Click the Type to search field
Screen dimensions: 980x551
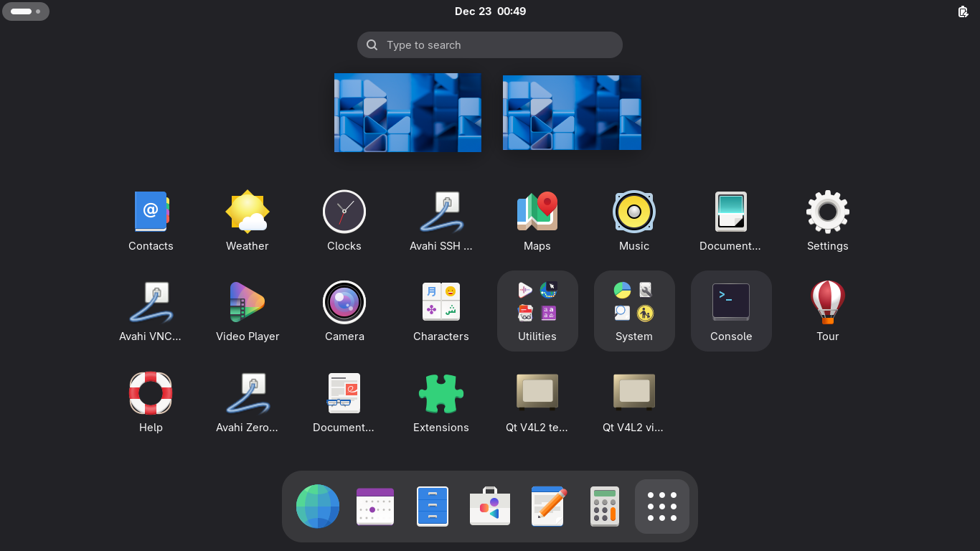490,44
